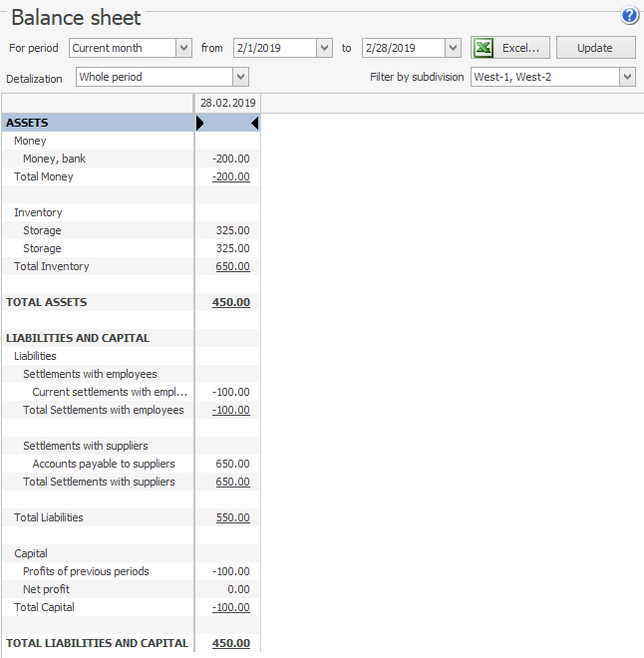Expand the Detalization Whole period dropdown
This screenshot has width=644, height=658.
coord(240,78)
